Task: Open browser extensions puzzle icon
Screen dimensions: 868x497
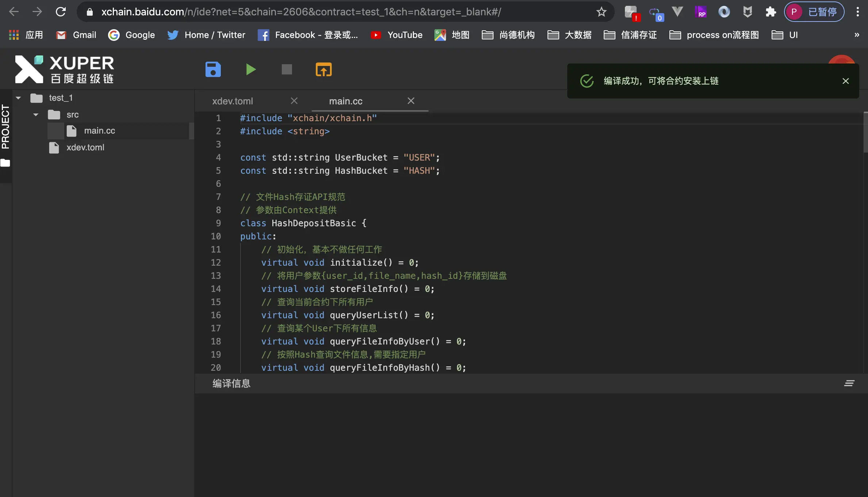Action: [771, 12]
